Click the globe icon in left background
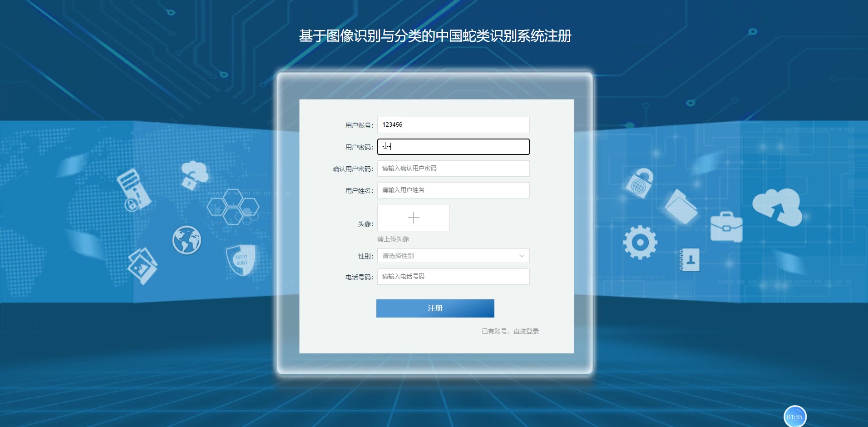Viewport: 868px width, 427px height. pos(187,240)
